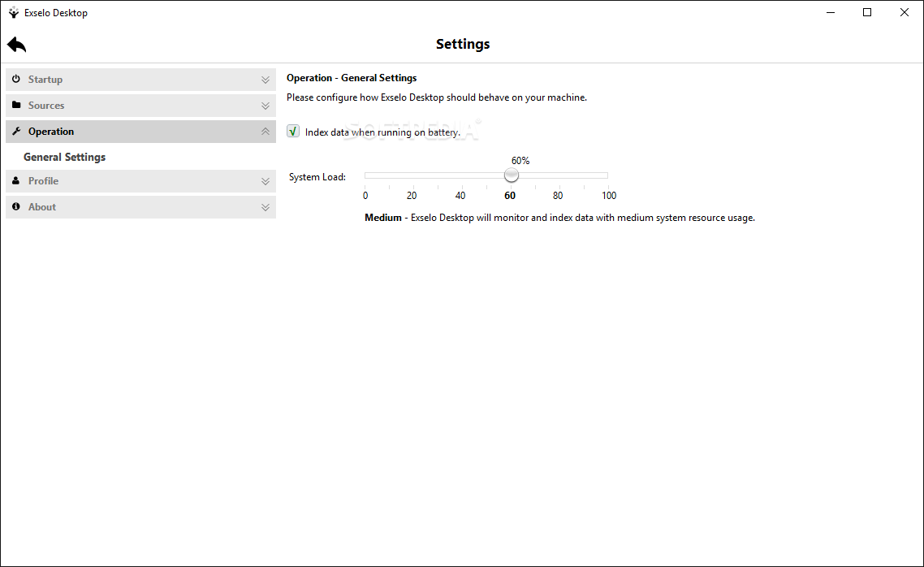
Task: Select the Operation settings category
Action: coord(140,132)
